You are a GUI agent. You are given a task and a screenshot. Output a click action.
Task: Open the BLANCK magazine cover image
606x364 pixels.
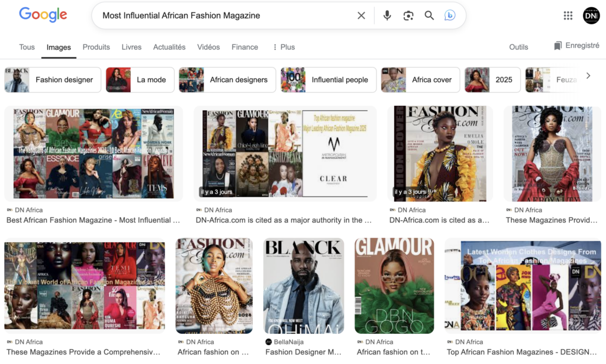304,285
